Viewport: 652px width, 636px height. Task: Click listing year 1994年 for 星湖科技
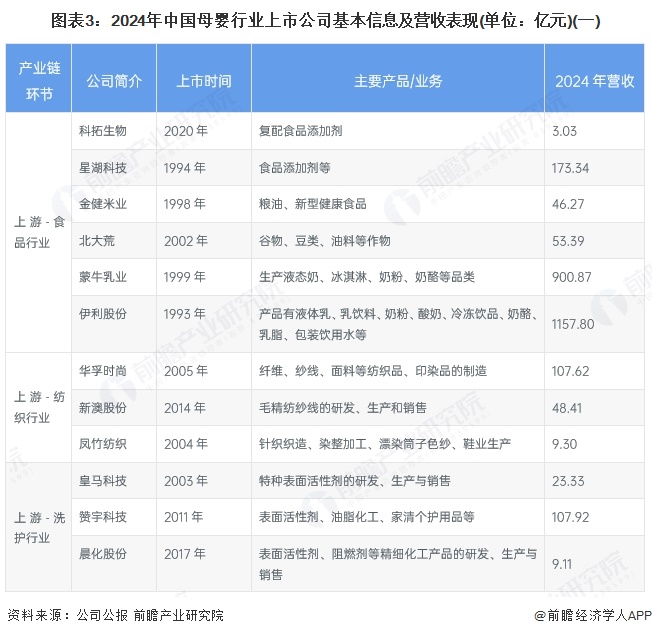[x=185, y=168]
